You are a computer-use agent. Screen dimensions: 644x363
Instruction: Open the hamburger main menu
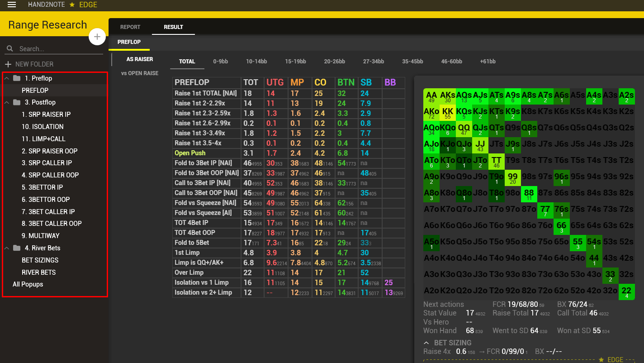(12, 5)
